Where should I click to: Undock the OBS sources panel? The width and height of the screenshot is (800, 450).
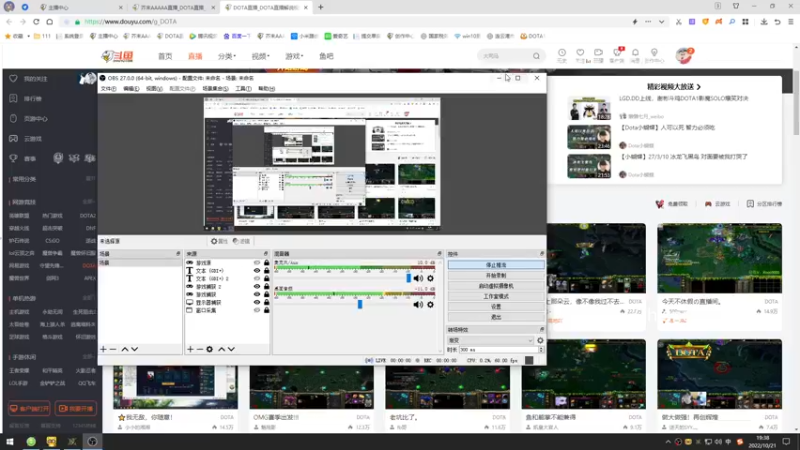pos(266,254)
